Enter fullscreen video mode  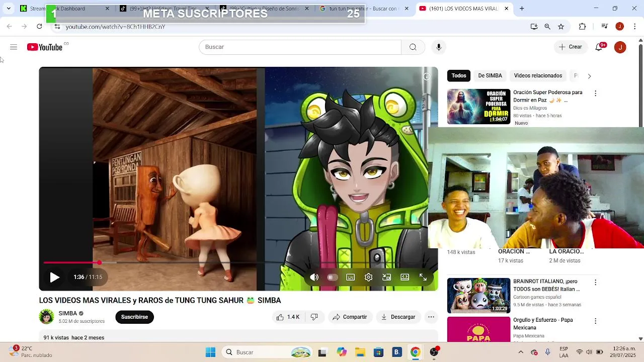click(423, 277)
